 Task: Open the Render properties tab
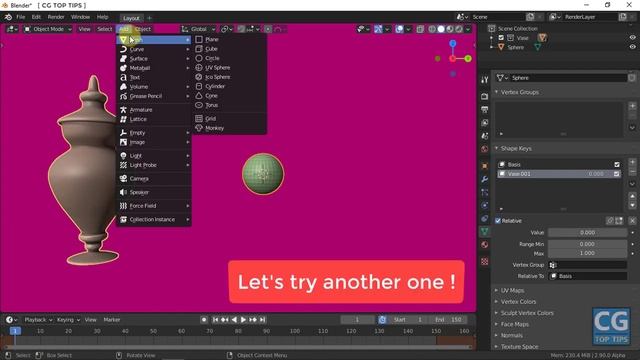484,96
